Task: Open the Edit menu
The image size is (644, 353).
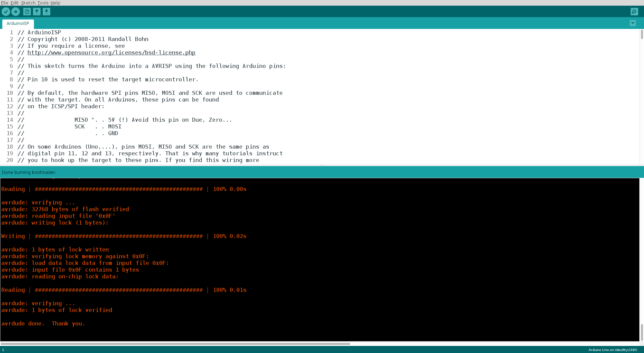Action: (14, 3)
